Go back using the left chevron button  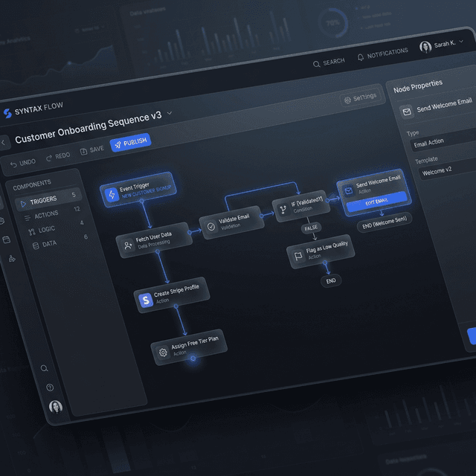[x=4, y=143]
